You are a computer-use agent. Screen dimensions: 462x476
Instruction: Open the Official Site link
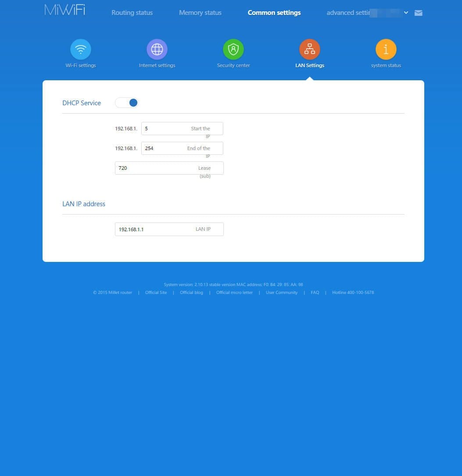point(156,293)
